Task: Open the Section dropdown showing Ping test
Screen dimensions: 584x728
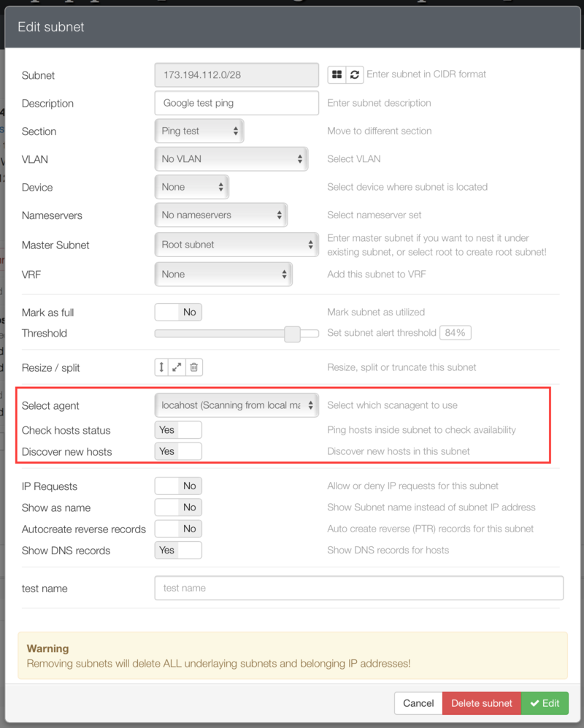Action: (x=199, y=130)
